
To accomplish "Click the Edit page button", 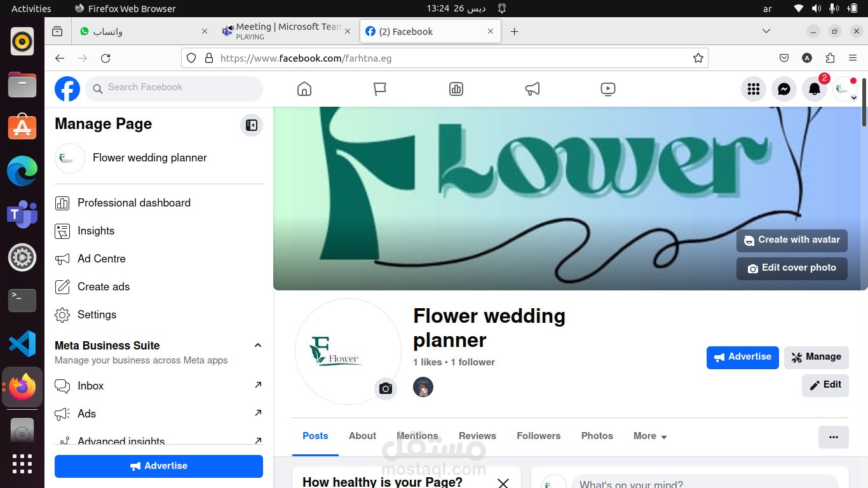I will point(825,385).
